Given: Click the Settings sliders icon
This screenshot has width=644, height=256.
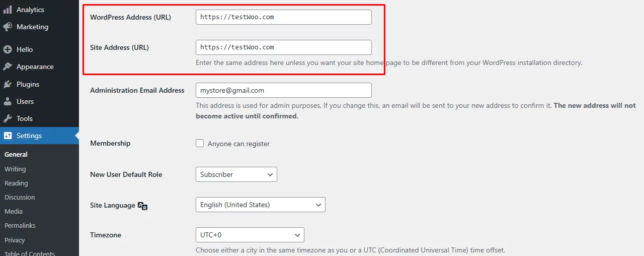Looking at the screenshot, I should point(8,136).
